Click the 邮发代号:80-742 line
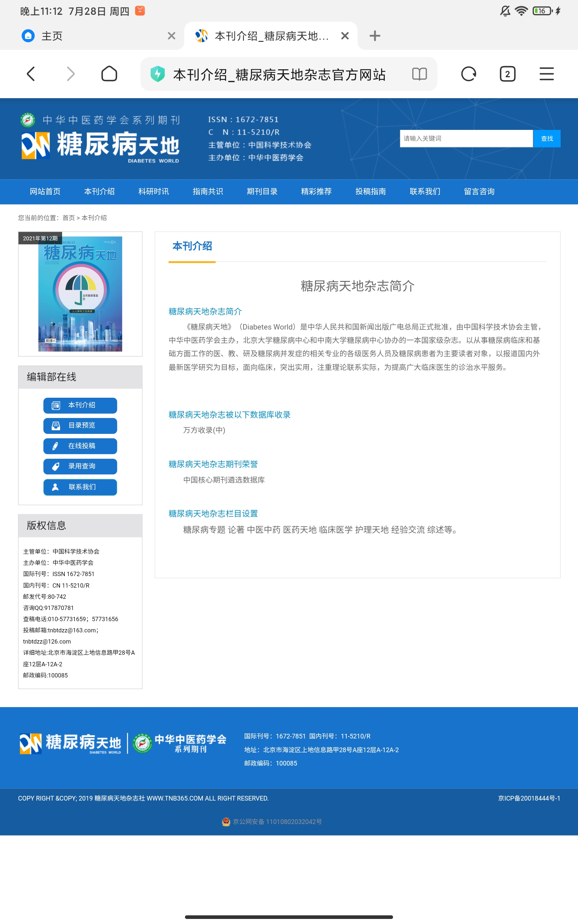The image size is (578, 924). point(45,596)
